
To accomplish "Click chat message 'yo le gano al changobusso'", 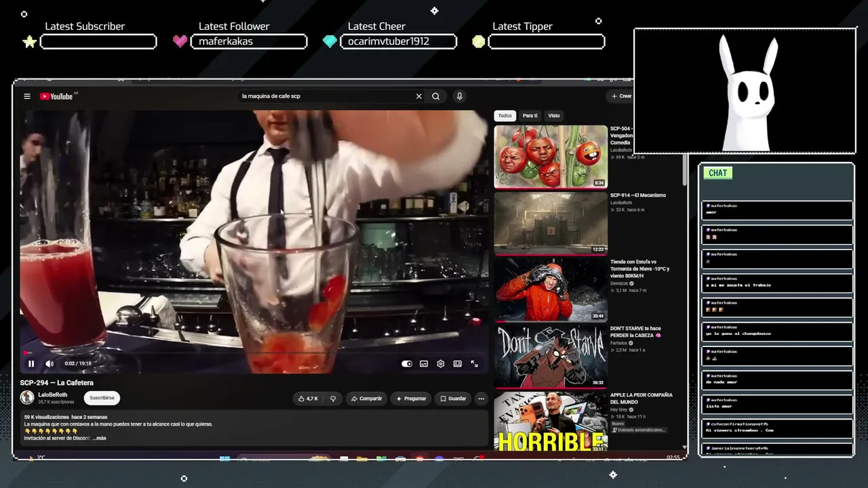I will (738, 333).
